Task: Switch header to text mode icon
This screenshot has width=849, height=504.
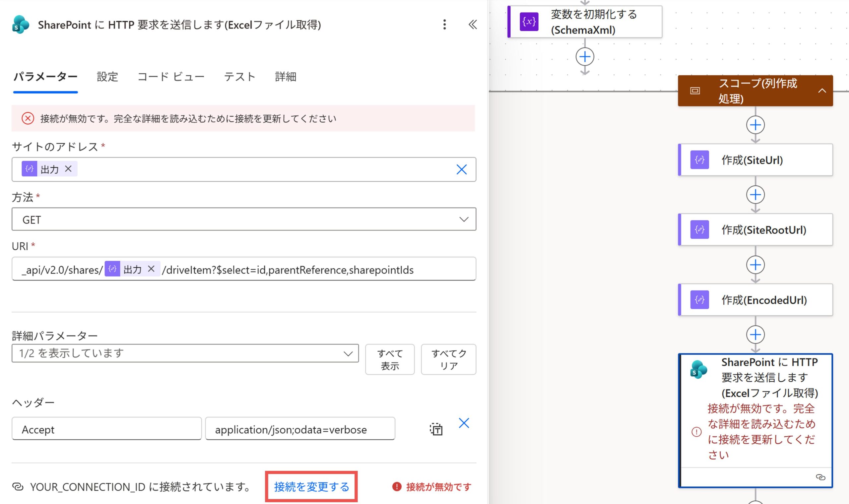Action: [436, 429]
